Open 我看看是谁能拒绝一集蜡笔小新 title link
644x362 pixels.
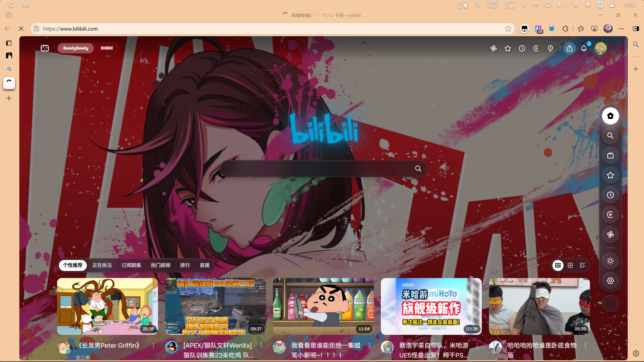(x=326, y=350)
